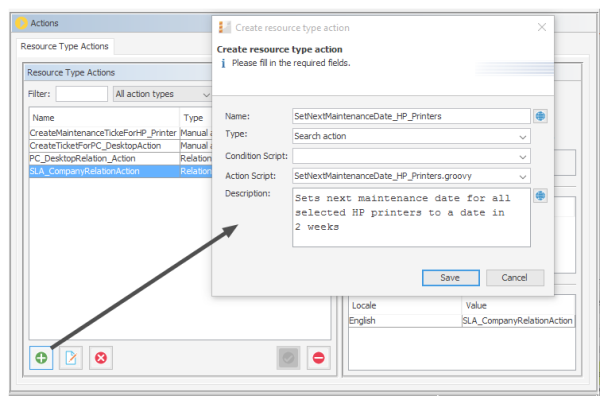The width and height of the screenshot is (600, 396).
Task: Select the Resource Type Actions tab
Action: [65, 46]
